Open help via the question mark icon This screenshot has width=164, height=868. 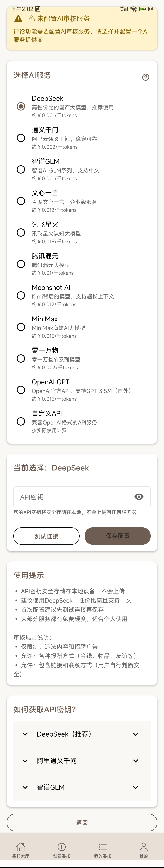click(x=146, y=77)
